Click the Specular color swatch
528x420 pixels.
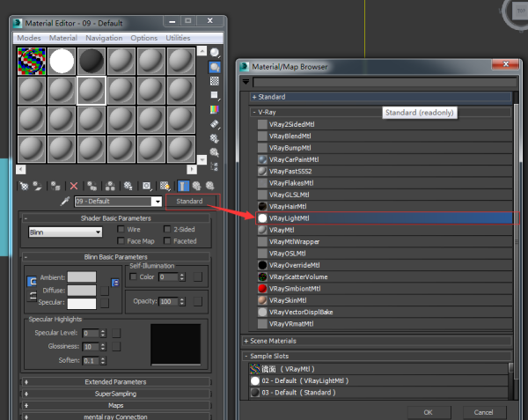(82, 303)
